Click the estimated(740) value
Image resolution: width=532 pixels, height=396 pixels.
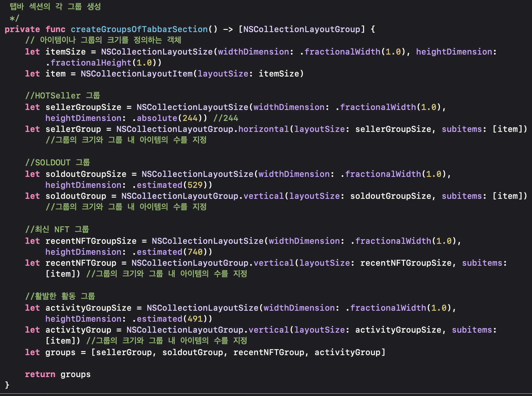170,252
